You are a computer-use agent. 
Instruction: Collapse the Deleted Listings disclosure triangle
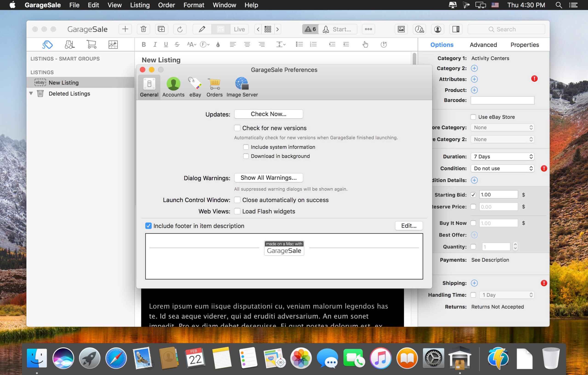31,93
